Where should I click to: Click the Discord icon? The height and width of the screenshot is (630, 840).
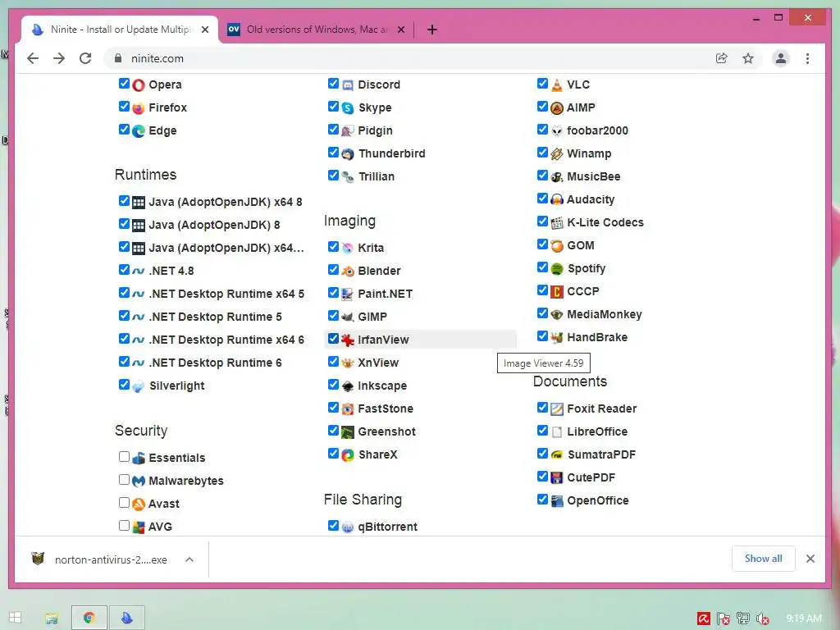348,85
